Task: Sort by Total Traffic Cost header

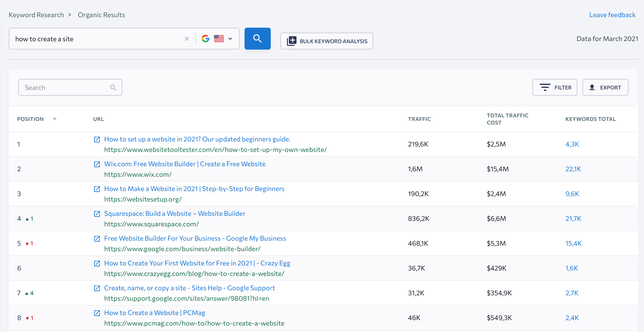Action: 507,119
